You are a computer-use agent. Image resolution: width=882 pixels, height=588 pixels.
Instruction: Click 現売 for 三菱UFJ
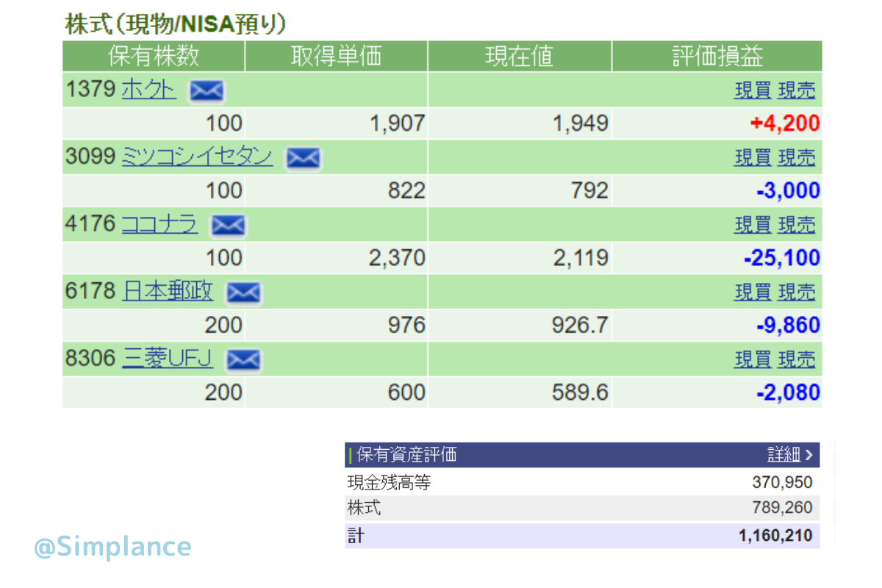tap(797, 359)
